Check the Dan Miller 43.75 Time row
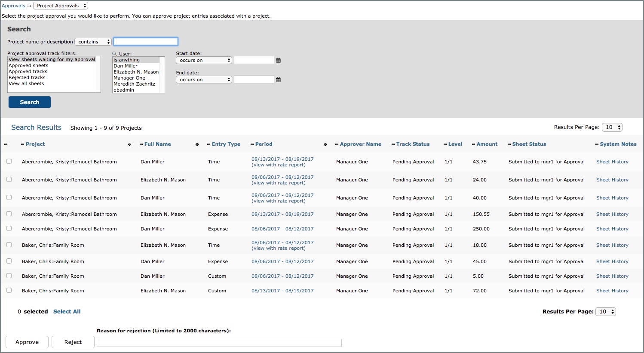Viewport: 644px width, 353px height. click(9, 161)
